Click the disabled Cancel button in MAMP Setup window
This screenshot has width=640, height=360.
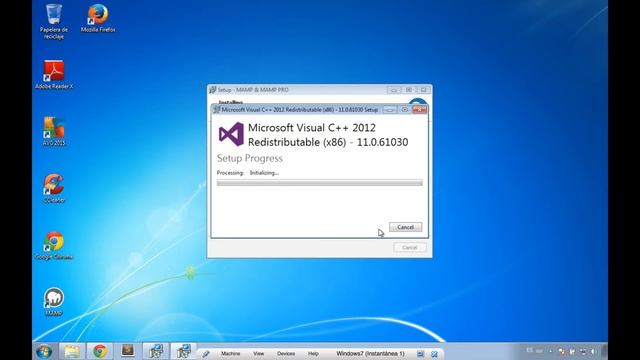[x=409, y=247]
